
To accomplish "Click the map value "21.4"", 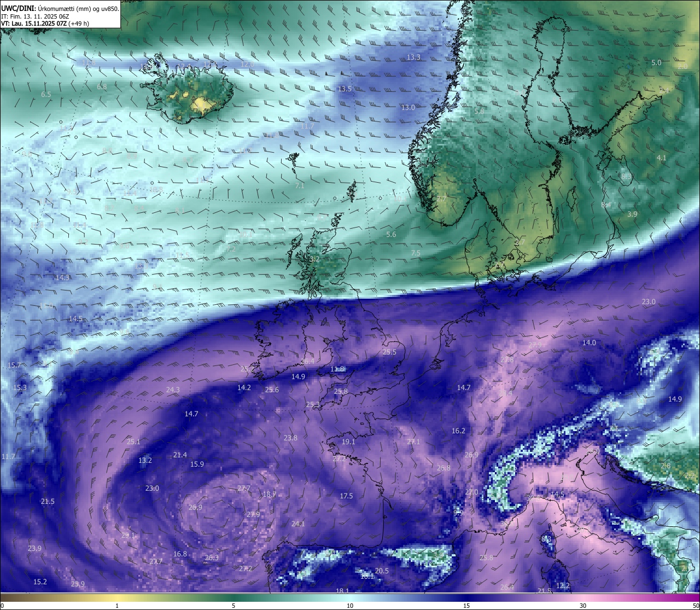I will pyautogui.click(x=180, y=455).
